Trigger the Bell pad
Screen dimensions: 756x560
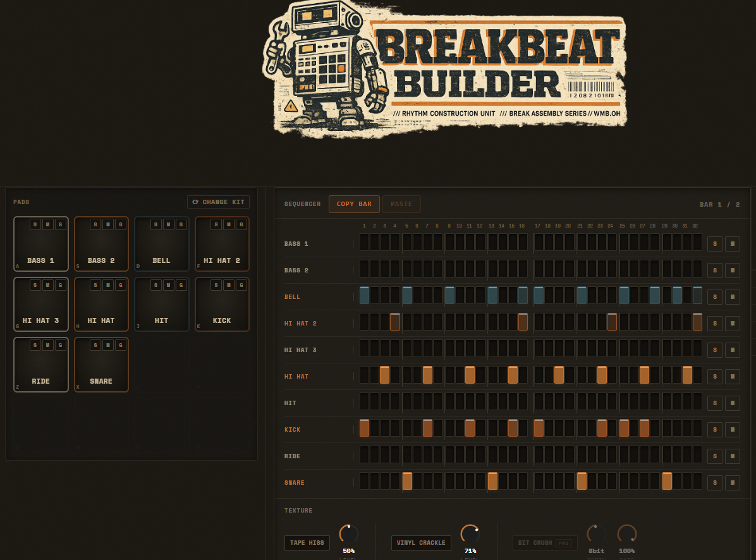pos(162,245)
